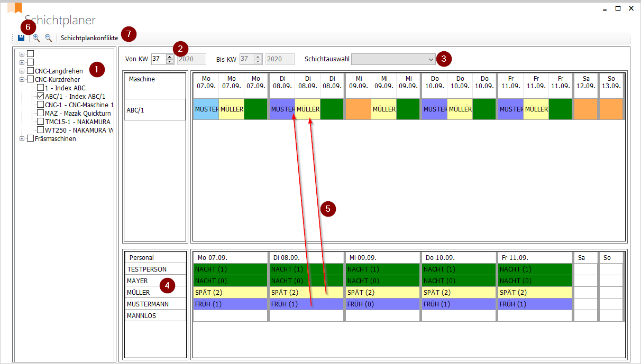The image size is (641, 364).
Task: Collapse the CNC-Kurzdreher tree node
Action: [22, 79]
